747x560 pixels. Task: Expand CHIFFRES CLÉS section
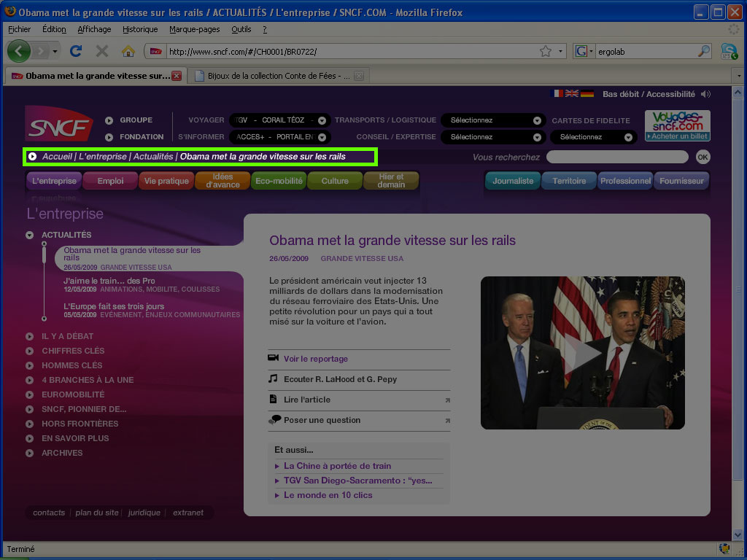tap(29, 351)
